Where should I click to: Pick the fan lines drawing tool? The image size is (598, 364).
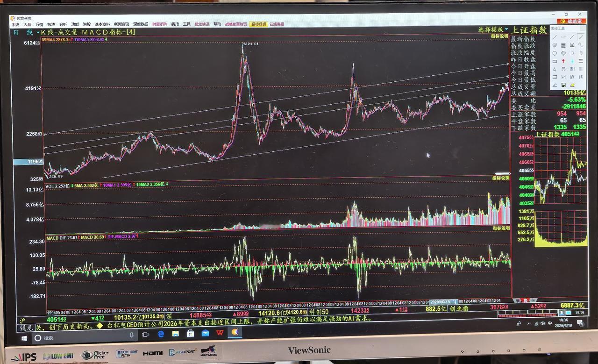click(x=572, y=45)
